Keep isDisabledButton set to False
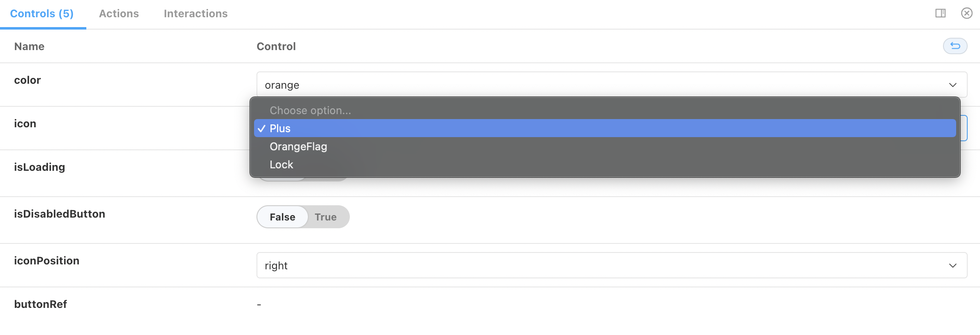 click(282, 217)
